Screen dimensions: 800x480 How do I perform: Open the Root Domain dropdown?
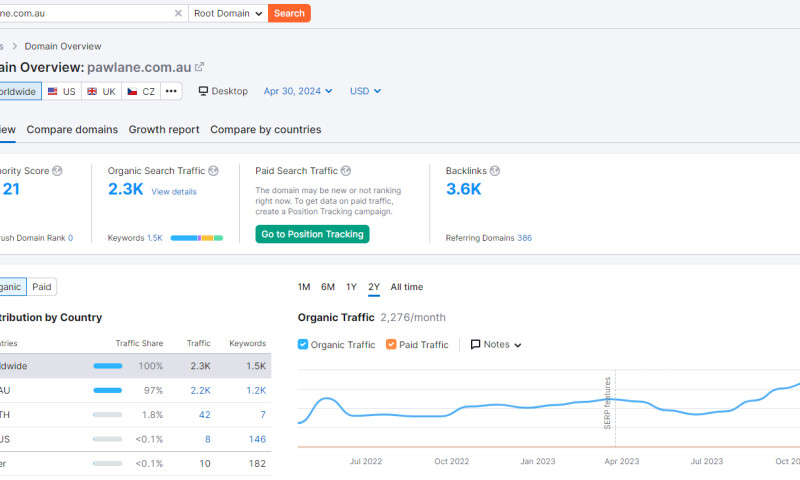(x=228, y=14)
